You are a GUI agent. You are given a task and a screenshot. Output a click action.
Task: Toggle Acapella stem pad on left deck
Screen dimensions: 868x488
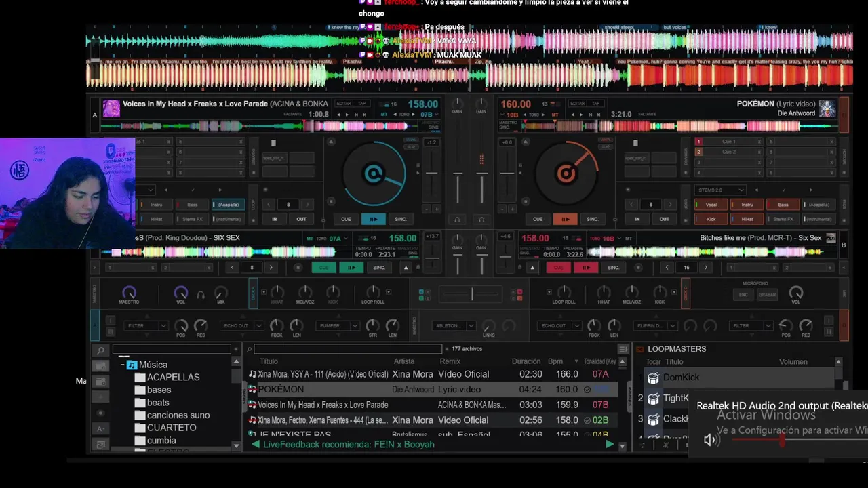click(228, 205)
